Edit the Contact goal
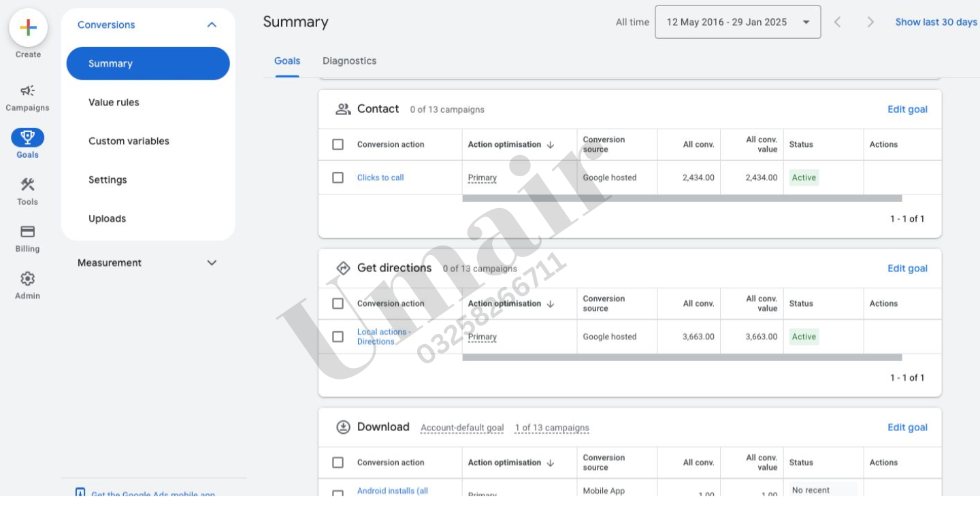The height and width of the screenshot is (508, 980). [x=907, y=109]
